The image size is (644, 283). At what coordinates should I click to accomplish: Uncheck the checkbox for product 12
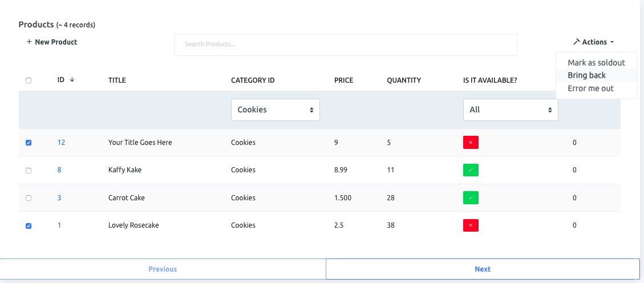(x=29, y=143)
